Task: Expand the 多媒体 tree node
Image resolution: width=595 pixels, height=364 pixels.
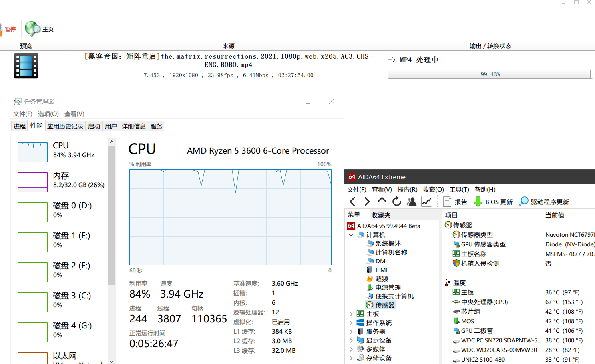Action: pyautogui.click(x=351, y=349)
